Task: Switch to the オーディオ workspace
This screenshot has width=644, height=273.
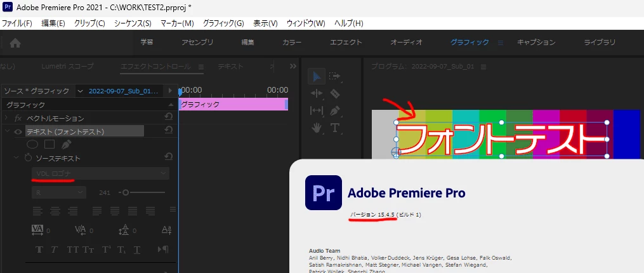Action: pos(406,43)
